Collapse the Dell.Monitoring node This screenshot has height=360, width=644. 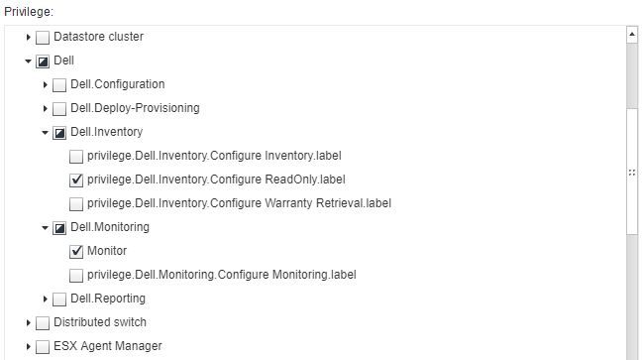tap(46, 228)
